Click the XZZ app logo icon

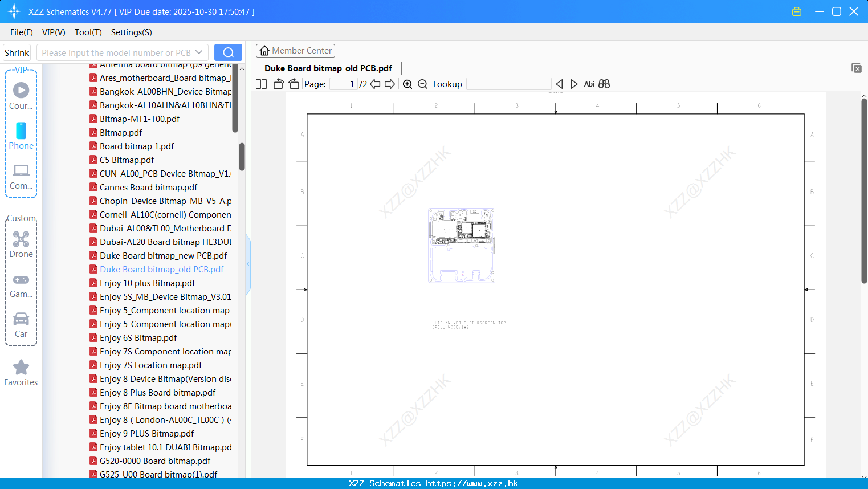[14, 11]
